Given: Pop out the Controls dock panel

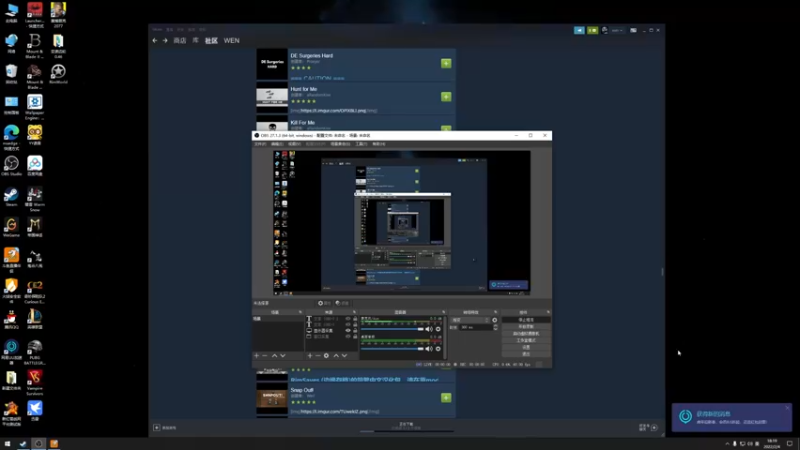Looking at the screenshot, I should click(x=548, y=312).
